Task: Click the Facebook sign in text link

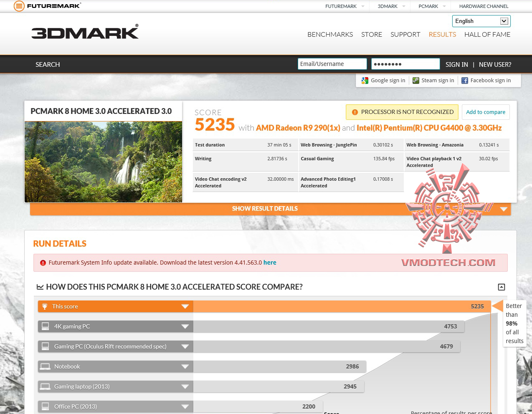Action: 491,81
